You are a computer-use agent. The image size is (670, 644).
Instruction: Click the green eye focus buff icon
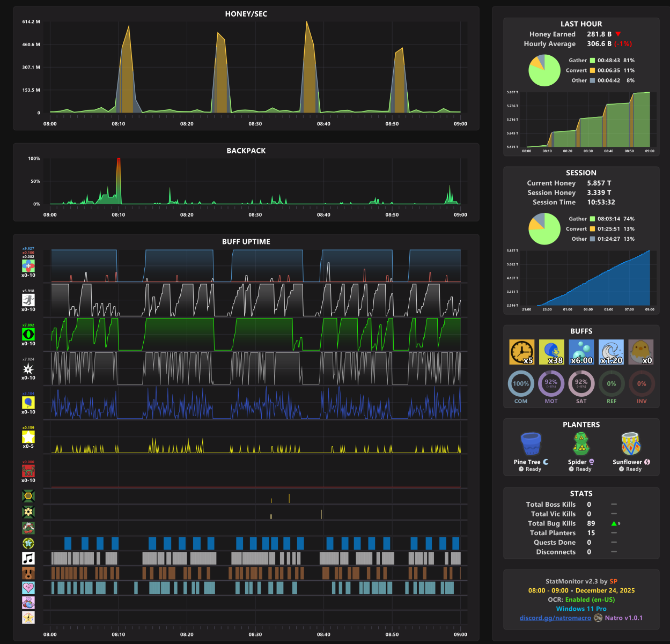28,334
